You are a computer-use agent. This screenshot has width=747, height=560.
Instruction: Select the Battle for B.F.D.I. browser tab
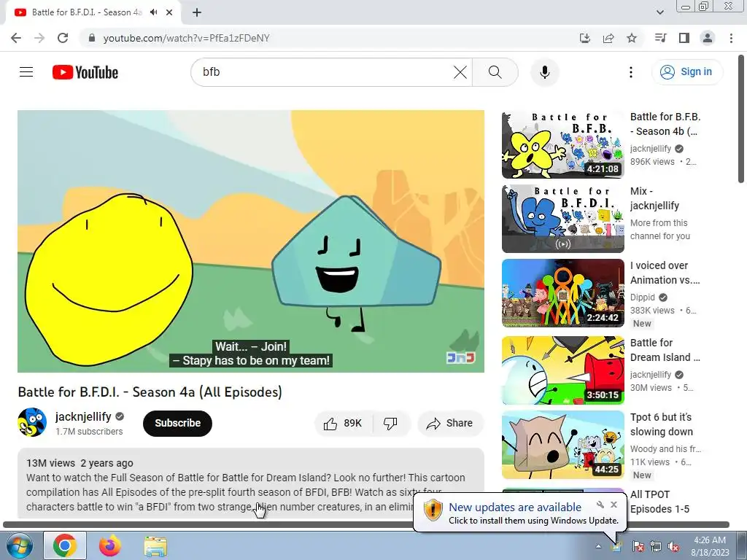[86, 12]
